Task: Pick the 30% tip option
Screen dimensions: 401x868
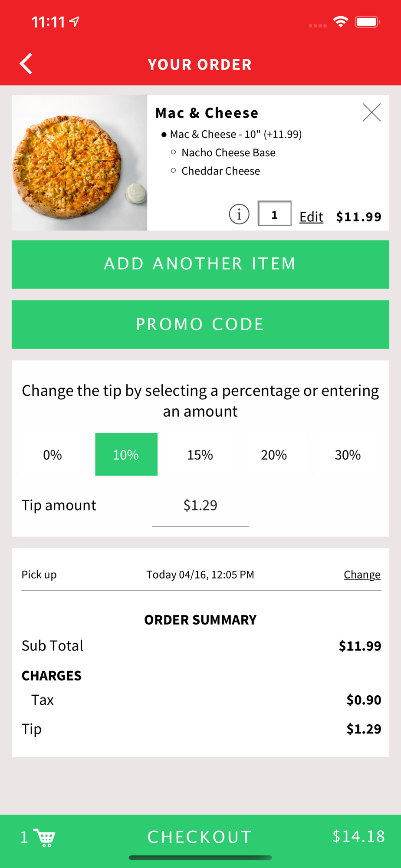Action: pos(348,455)
